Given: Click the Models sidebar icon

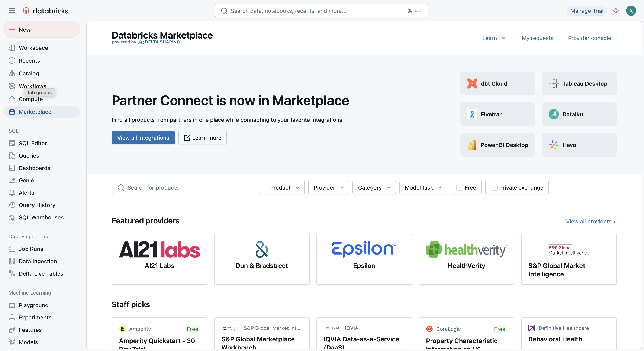Looking at the screenshot, I should point(12,342).
